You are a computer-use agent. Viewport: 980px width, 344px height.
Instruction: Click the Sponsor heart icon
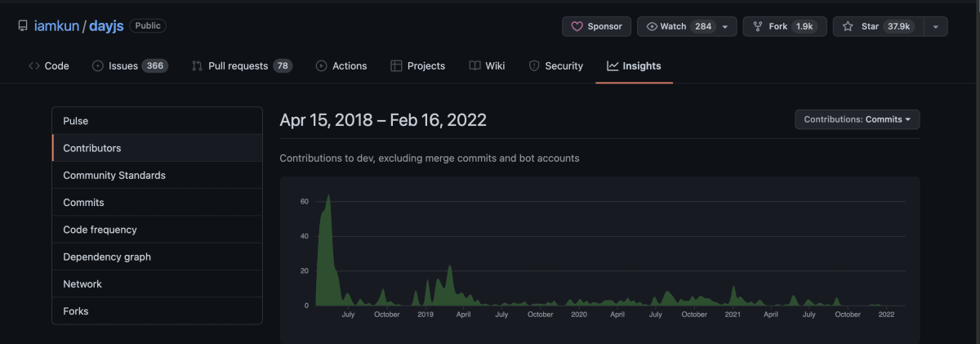click(577, 26)
